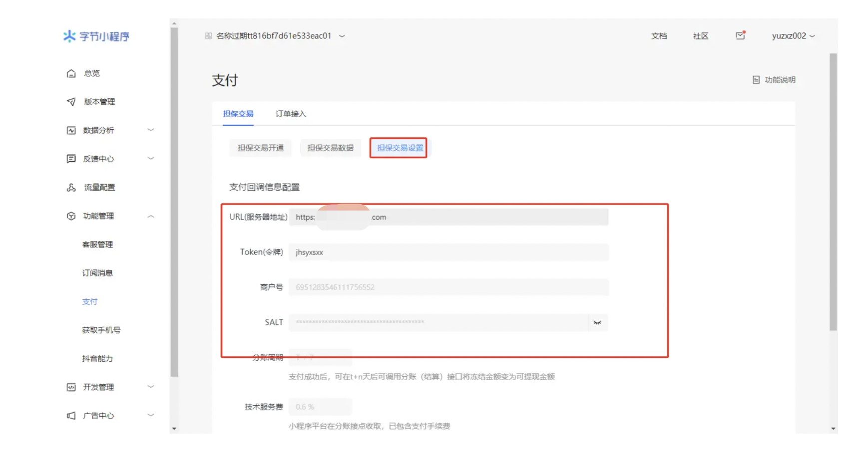Screen dimensions: 868x453
Task: Switch to the 订单接入 tab
Action: [291, 114]
